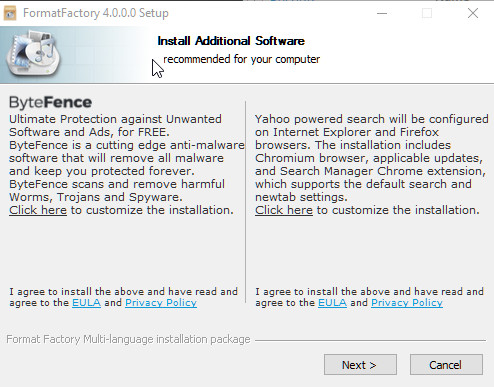The width and height of the screenshot is (494, 387).
Task: Click the ByteFence anti-malware description text
Action: click(127, 158)
